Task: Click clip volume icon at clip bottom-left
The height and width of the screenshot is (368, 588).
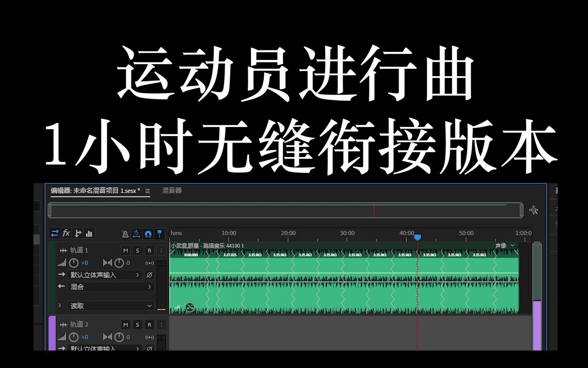Action: [x=177, y=308]
